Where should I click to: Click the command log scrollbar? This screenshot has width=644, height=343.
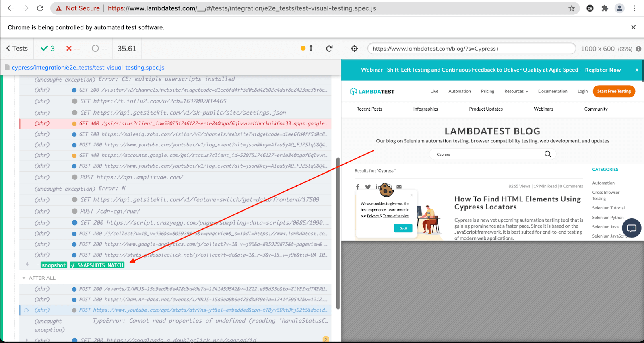coord(338,233)
